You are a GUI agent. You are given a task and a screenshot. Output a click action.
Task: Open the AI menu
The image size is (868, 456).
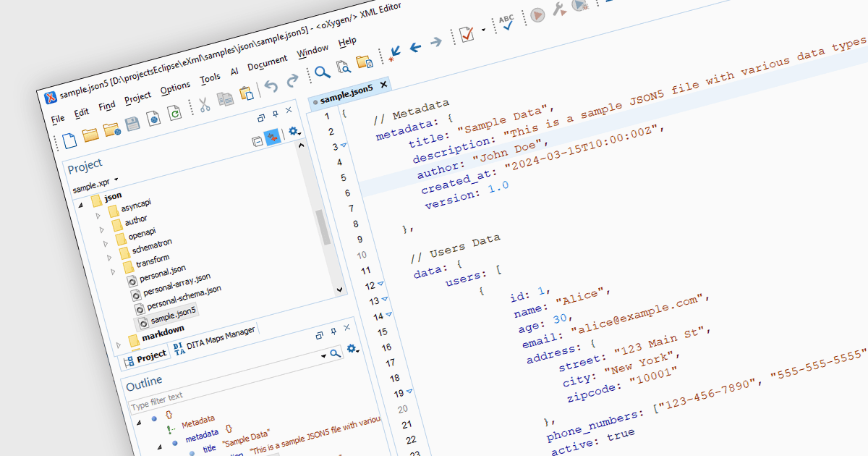234,72
